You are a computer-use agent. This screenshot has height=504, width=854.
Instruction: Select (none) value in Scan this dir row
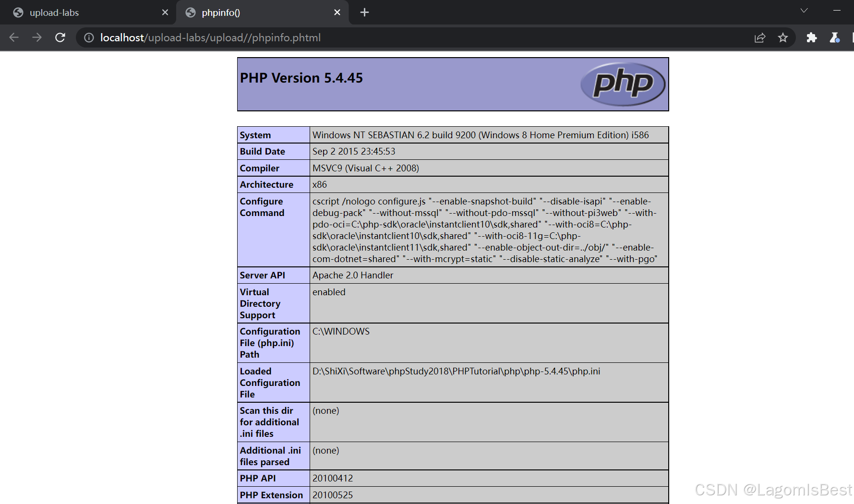click(326, 411)
